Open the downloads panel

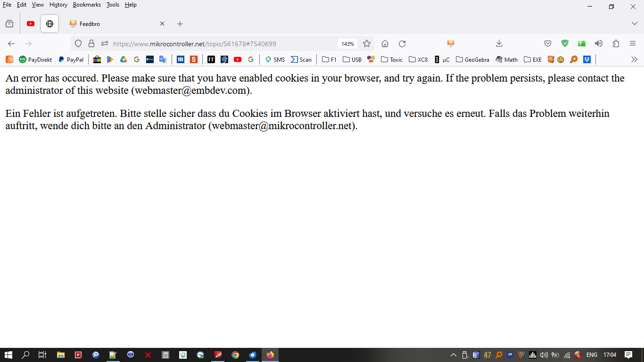499,43
